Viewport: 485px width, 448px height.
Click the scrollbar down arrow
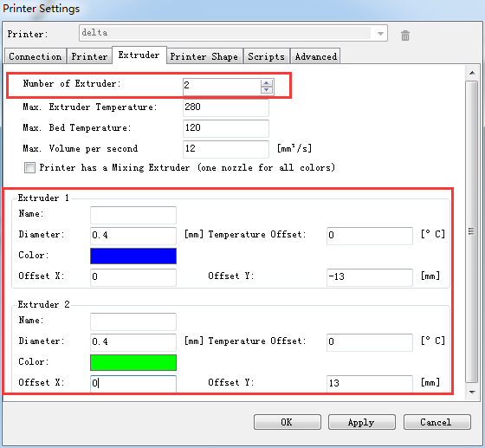coord(472,393)
